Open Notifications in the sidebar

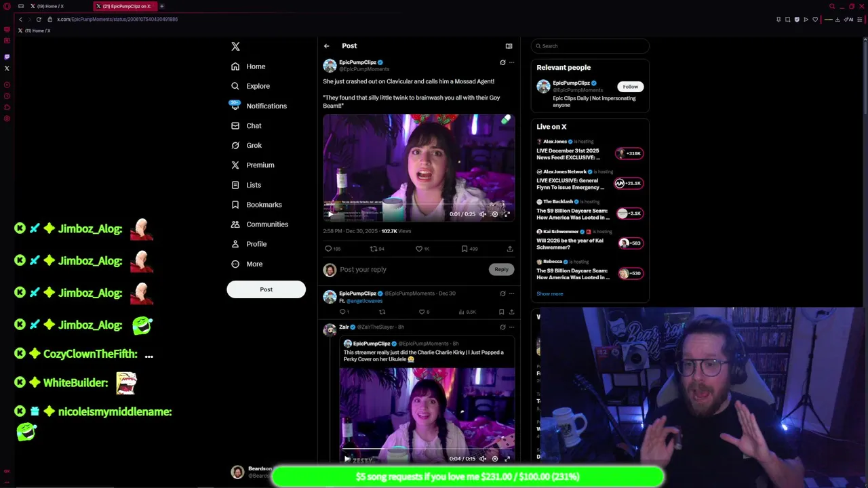coord(258,106)
